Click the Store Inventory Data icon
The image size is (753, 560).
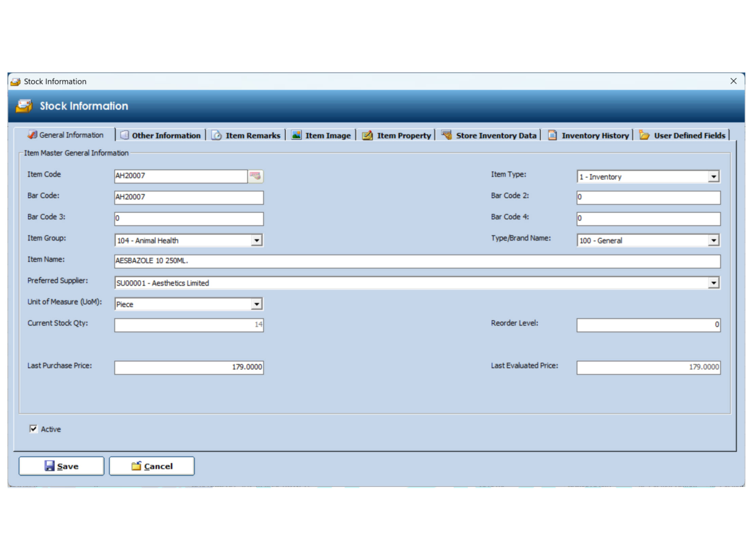[447, 135]
